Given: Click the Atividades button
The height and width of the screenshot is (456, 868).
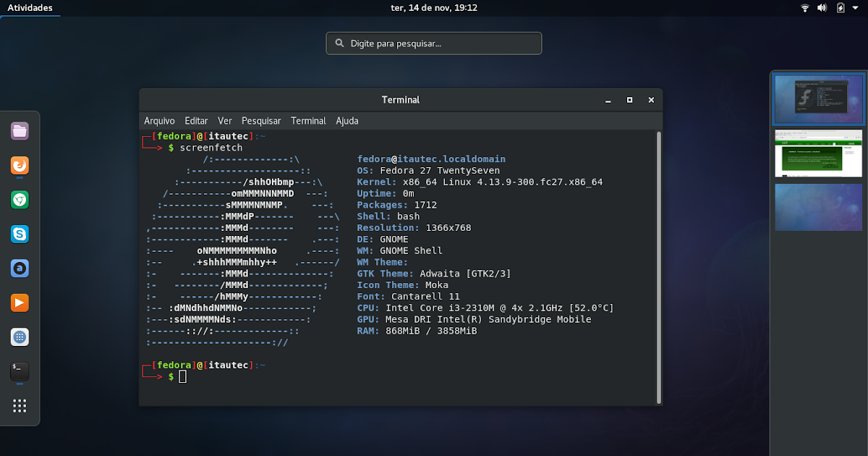Looking at the screenshot, I should [x=30, y=8].
